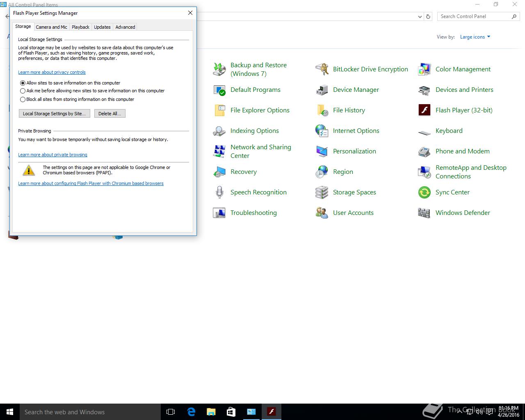The width and height of the screenshot is (525, 420).
Task: Switch to the Updates tab
Action: (x=102, y=27)
